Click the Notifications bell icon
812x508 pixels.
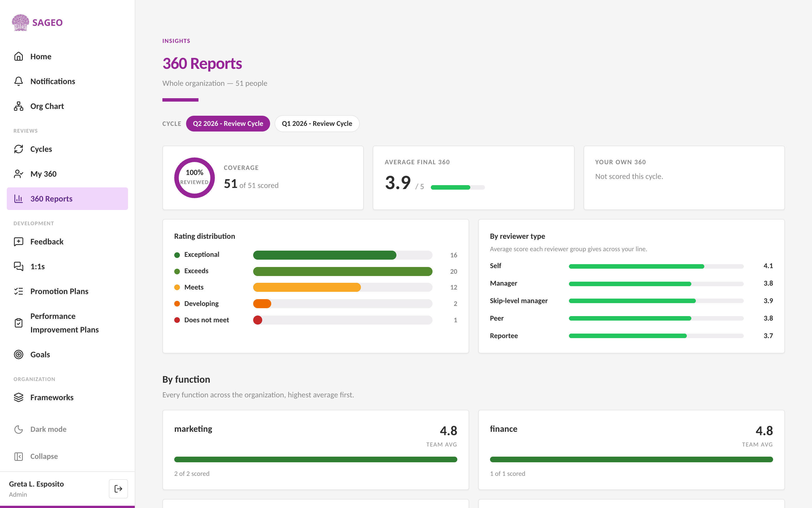[x=18, y=81]
